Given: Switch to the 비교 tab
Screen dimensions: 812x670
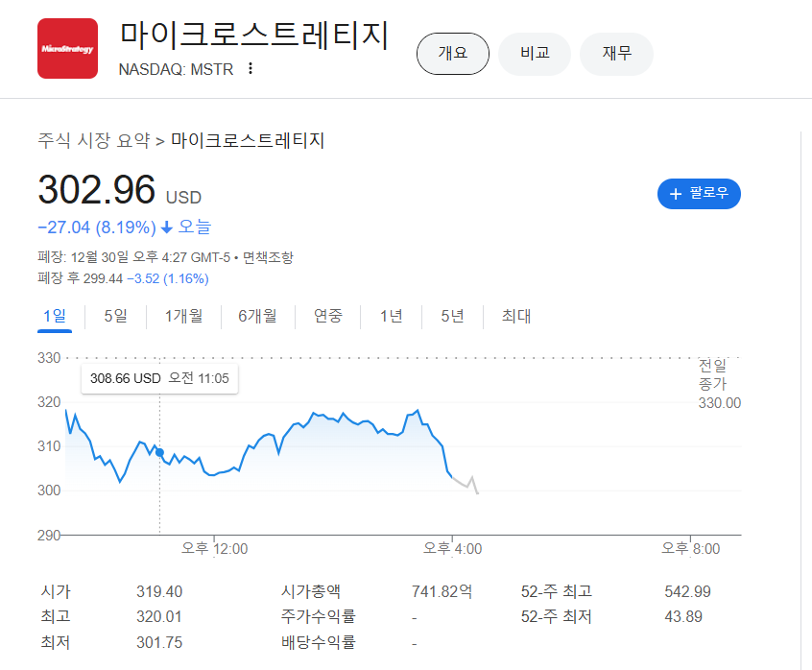Looking at the screenshot, I should point(535,54).
